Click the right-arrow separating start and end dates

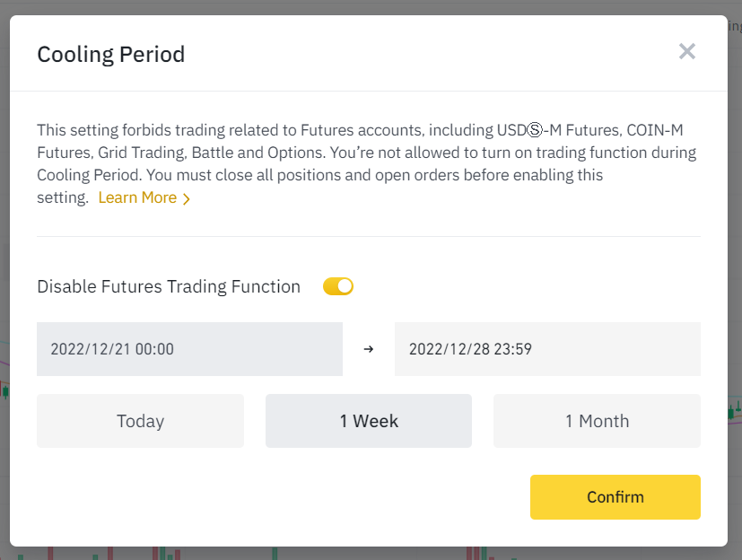tap(369, 349)
